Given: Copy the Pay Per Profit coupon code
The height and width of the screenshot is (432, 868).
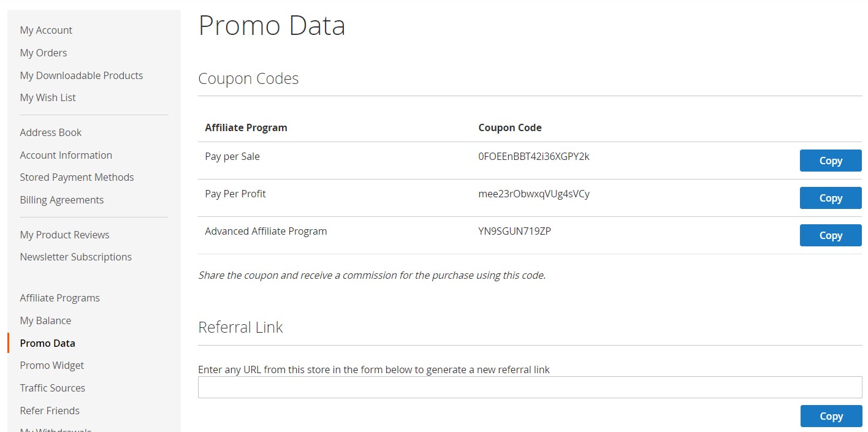Looking at the screenshot, I should [831, 198].
